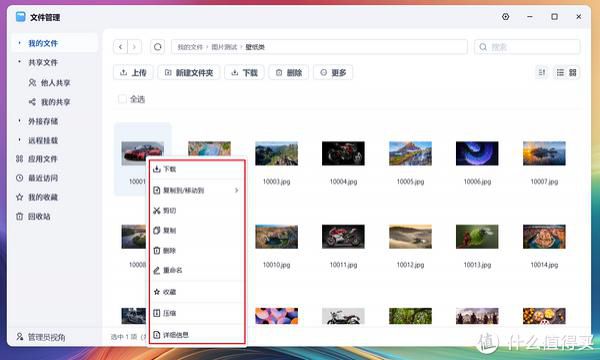
Task: Click the search magnifier icon
Action: tap(483, 47)
